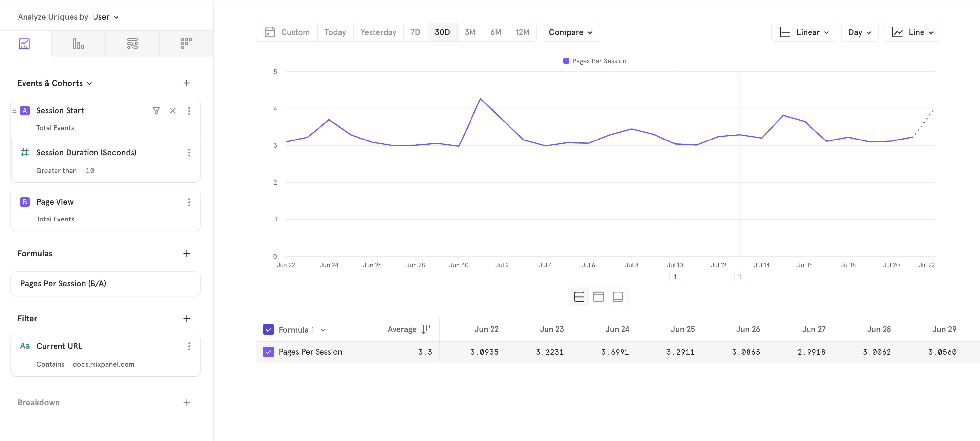Click the filter funnel icon on Session Start
The image size is (980, 441).
[x=156, y=111]
